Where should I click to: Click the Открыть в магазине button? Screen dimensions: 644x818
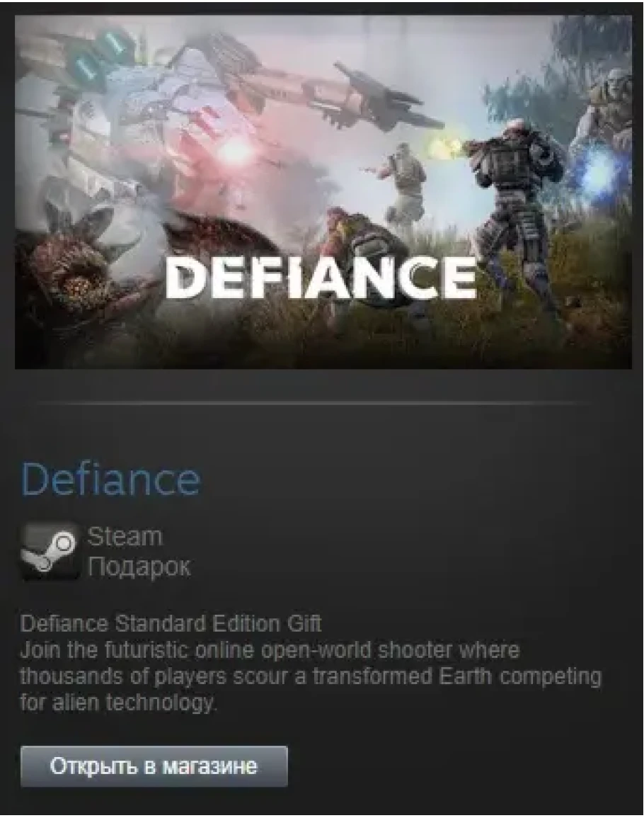click(154, 766)
